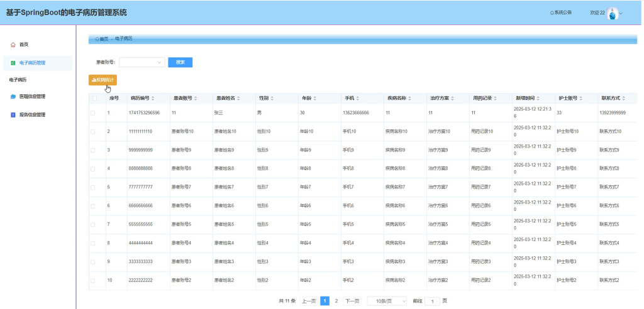Click 治疗方案8 cell
The width and height of the screenshot is (644, 309).
coord(438,169)
